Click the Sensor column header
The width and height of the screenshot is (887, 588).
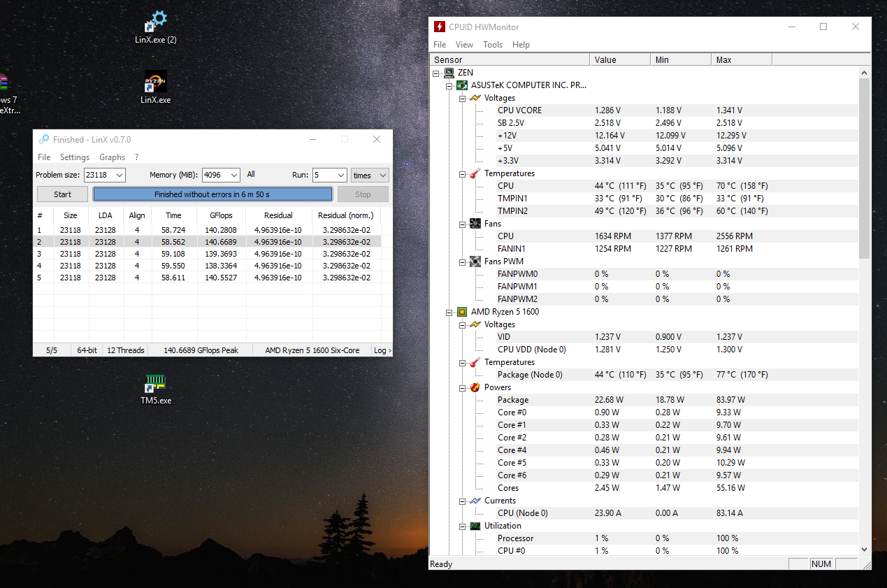coord(510,59)
